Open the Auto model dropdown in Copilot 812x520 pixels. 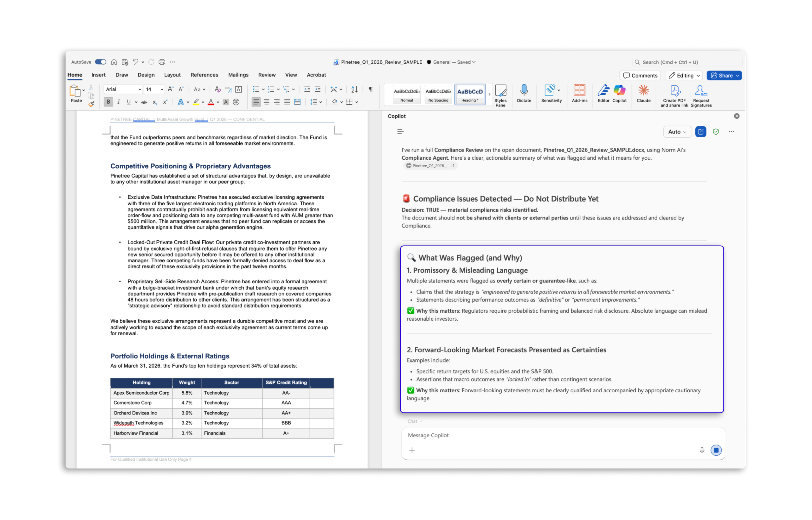pos(677,132)
